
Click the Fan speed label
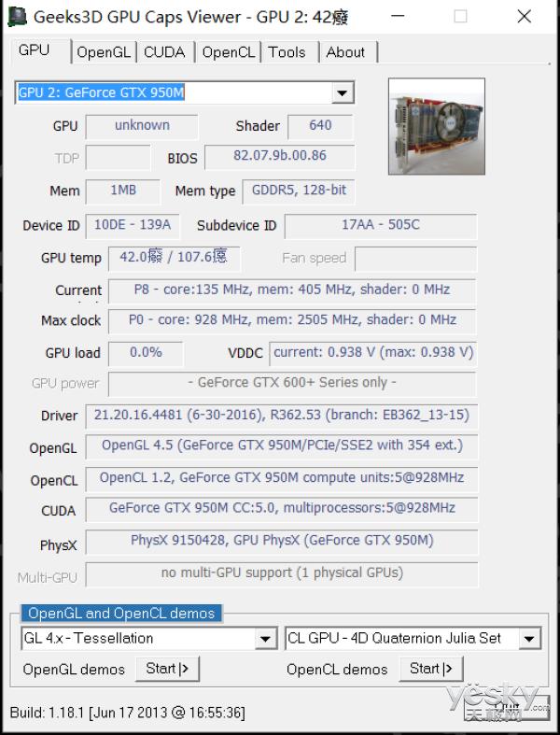[x=314, y=258]
